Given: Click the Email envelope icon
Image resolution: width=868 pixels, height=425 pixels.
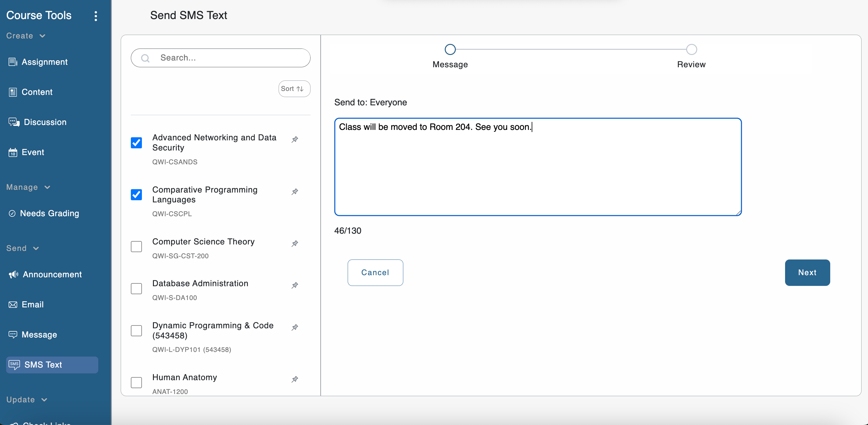Looking at the screenshot, I should coord(13,304).
